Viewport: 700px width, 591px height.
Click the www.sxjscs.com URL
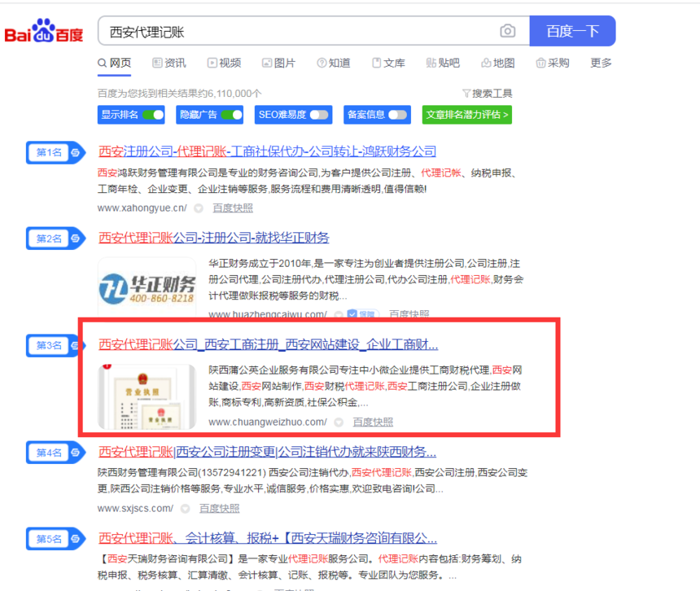[135, 509]
